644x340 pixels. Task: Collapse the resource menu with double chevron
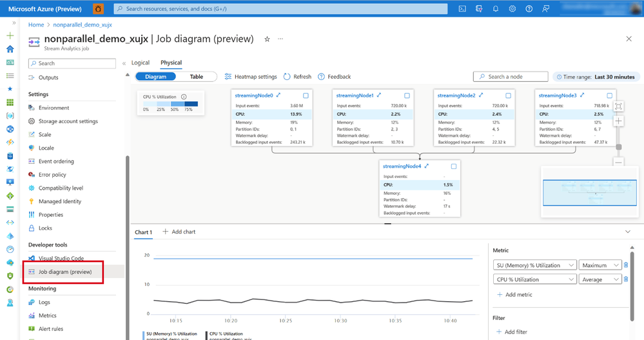click(124, 63)
